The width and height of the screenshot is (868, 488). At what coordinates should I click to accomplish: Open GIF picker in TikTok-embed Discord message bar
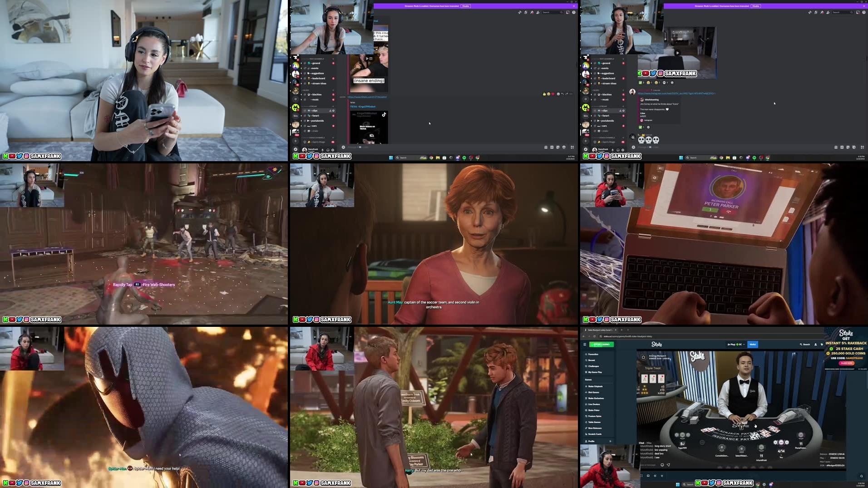(552, 147)
